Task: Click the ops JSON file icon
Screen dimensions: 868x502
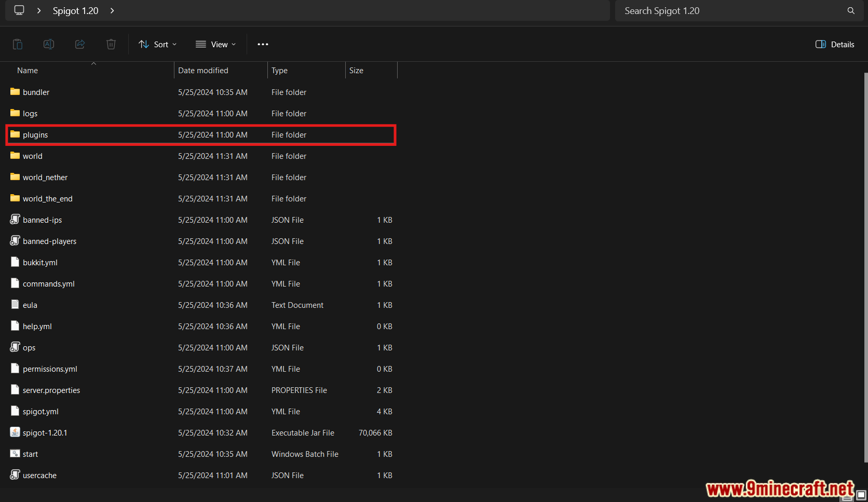Action: point(15,347)
